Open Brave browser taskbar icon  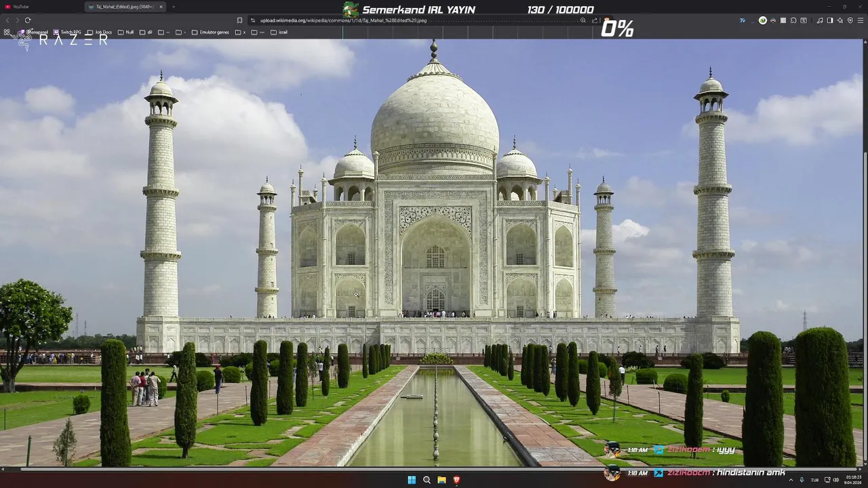pyautogui.click(x=456, y=480)
